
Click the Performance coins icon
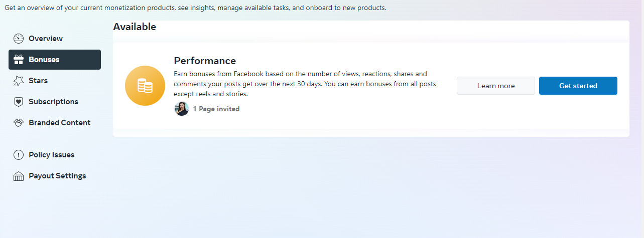coord(145,86)
